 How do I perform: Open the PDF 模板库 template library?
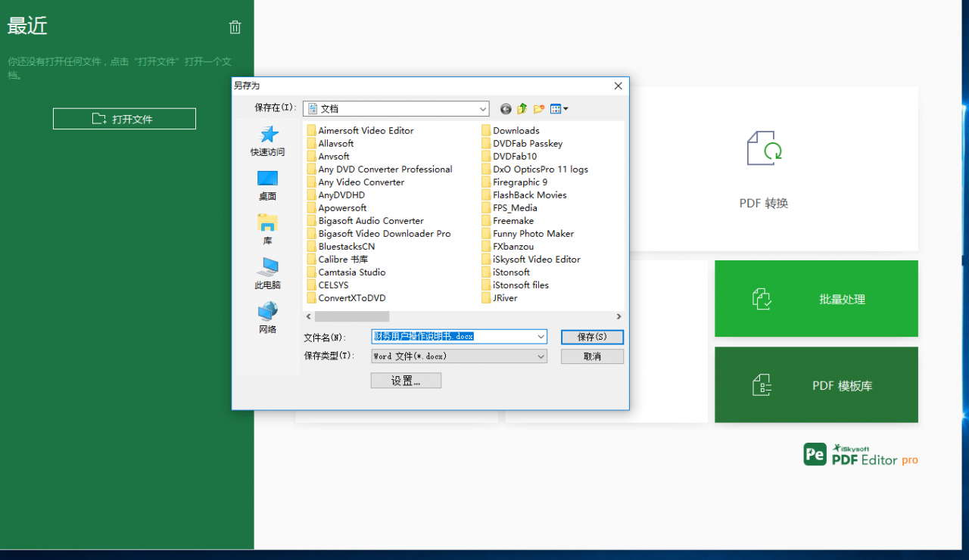click(816, 384)
